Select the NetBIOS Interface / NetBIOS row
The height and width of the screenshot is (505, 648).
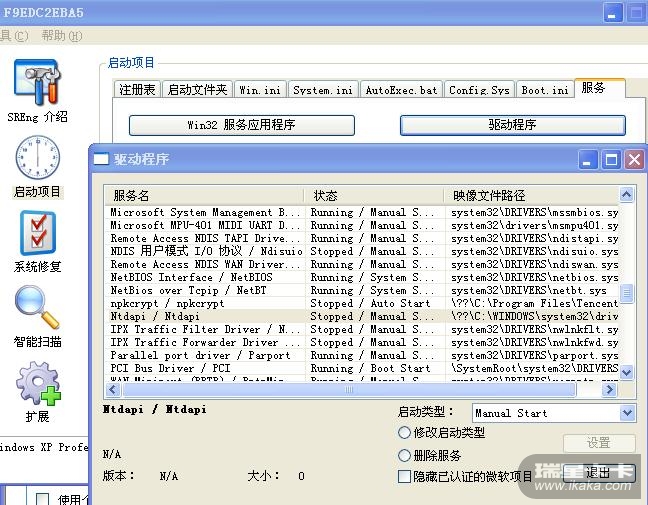[362, 277]
